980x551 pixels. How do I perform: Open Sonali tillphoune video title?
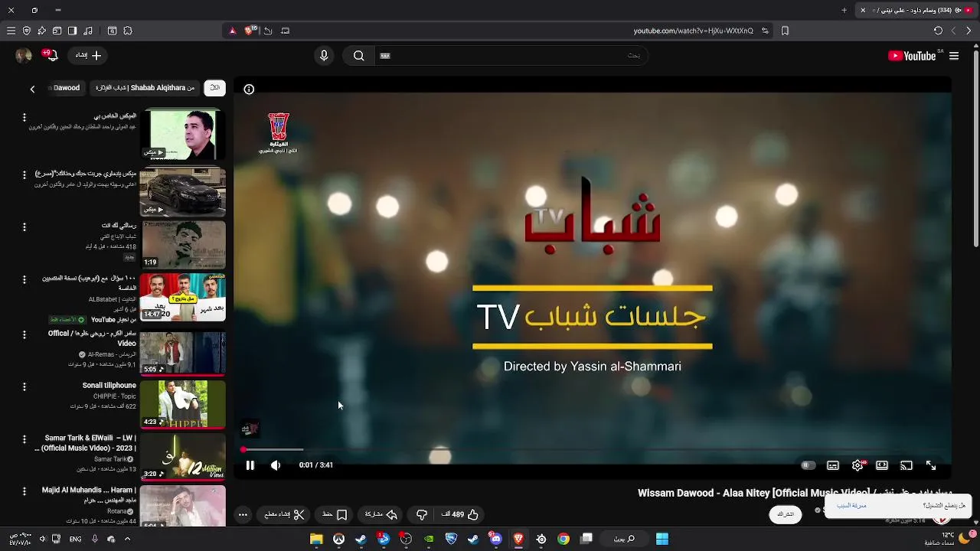[x=109, y=386]
